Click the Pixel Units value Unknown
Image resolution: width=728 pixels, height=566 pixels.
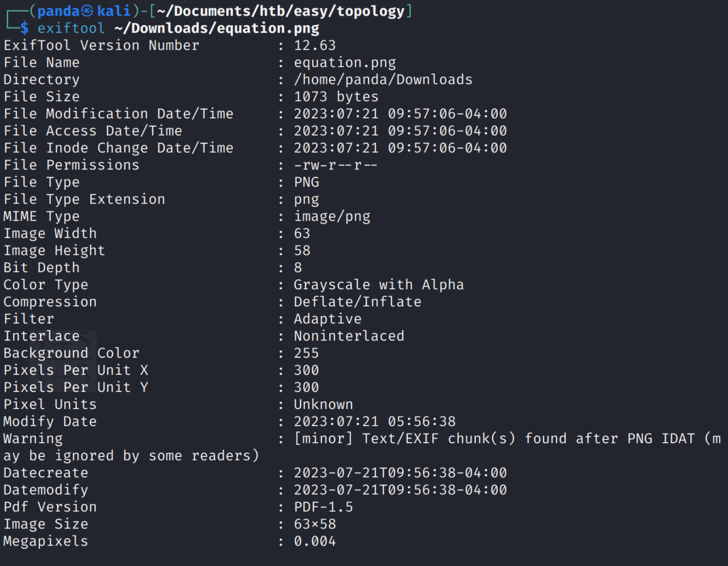[x=323, y=404]
